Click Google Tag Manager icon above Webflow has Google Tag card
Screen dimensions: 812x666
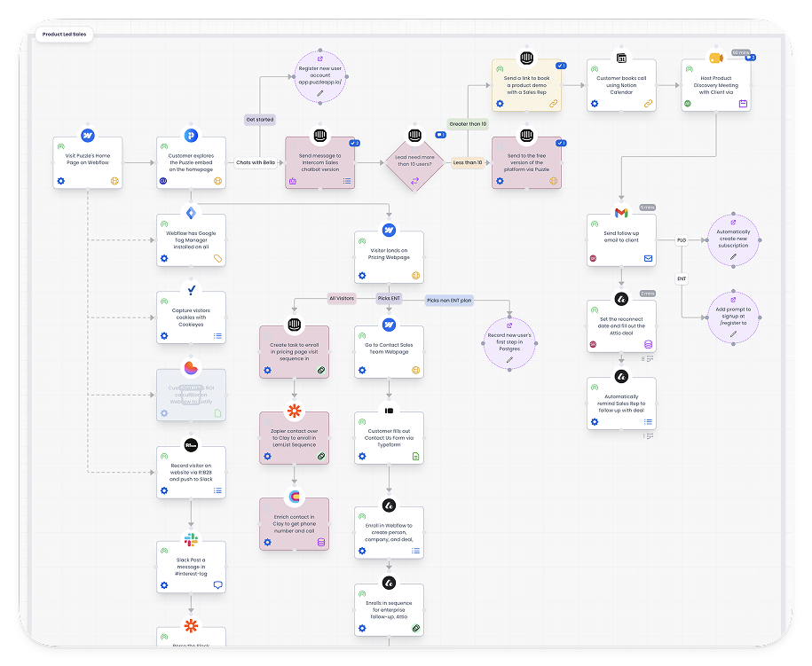(191, 213)
